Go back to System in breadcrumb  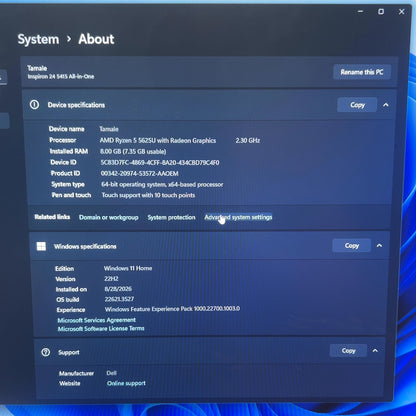[38, 39]
